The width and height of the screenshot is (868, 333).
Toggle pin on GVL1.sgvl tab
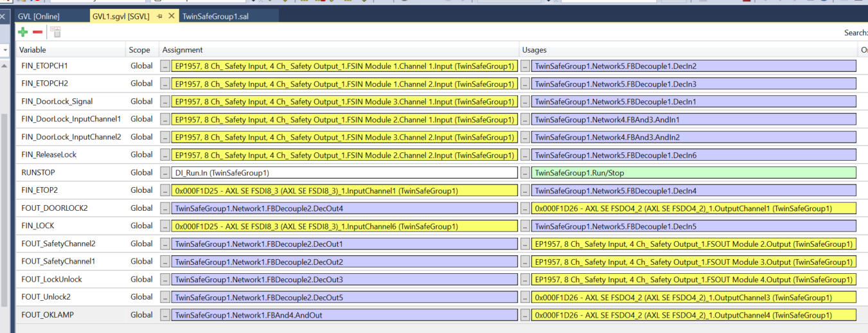click(x=160, y=16)
